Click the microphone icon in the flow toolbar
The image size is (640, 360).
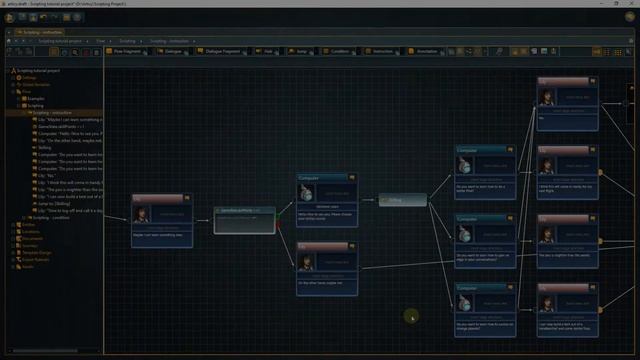click(x=554, y=51)
